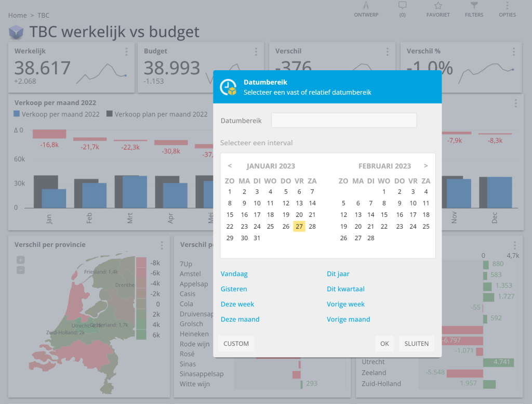Open the Verschil per provincie options menu

tap(162, 245)
